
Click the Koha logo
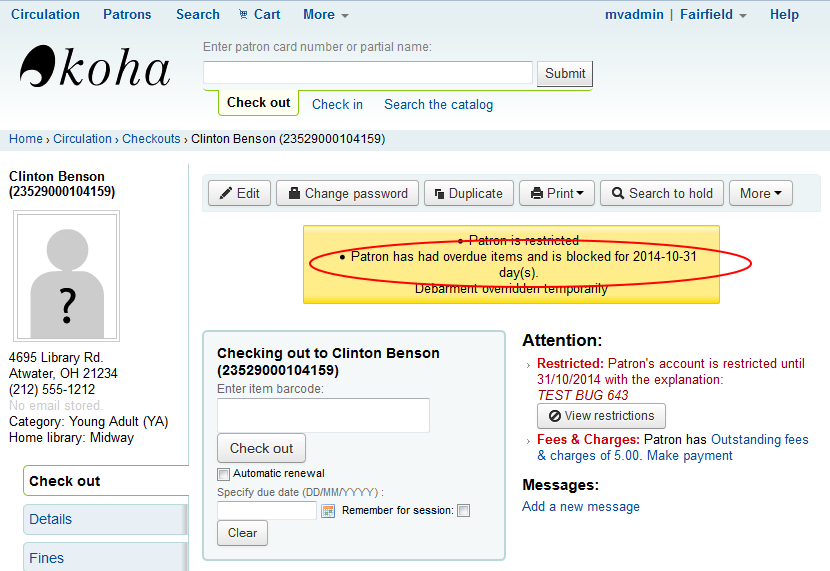coord(95,68)
